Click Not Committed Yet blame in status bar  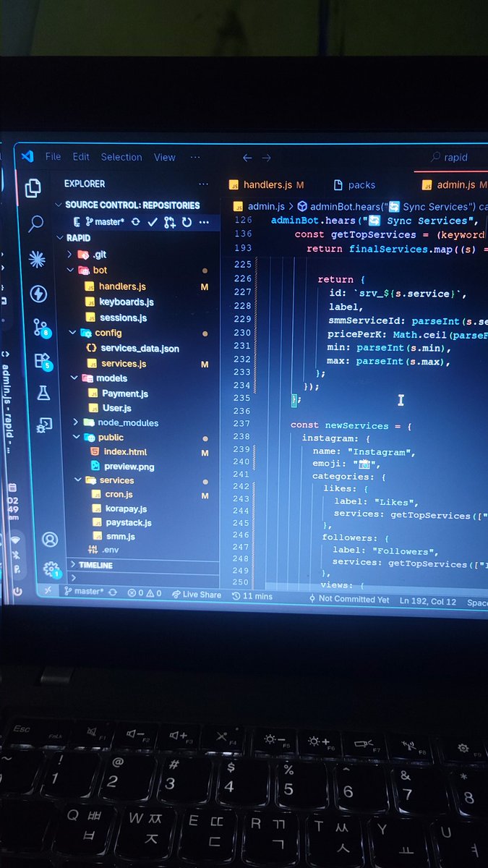[x=348, y=599]
